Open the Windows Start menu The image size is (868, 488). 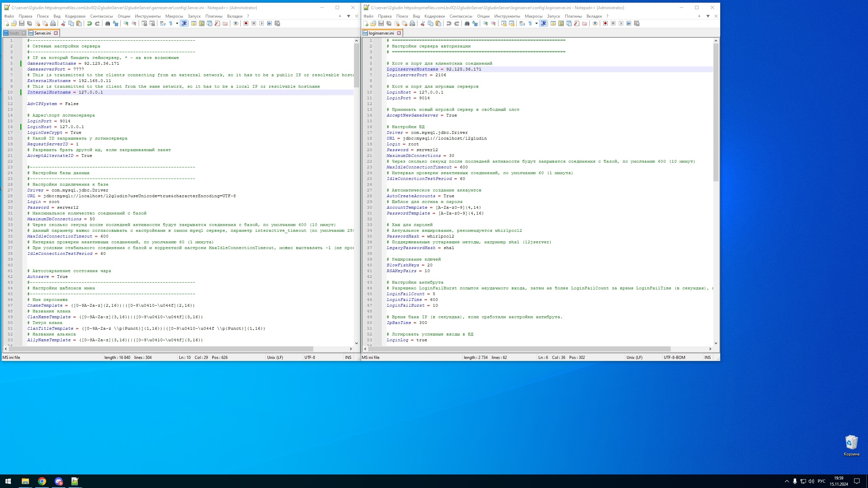[8, 481]
